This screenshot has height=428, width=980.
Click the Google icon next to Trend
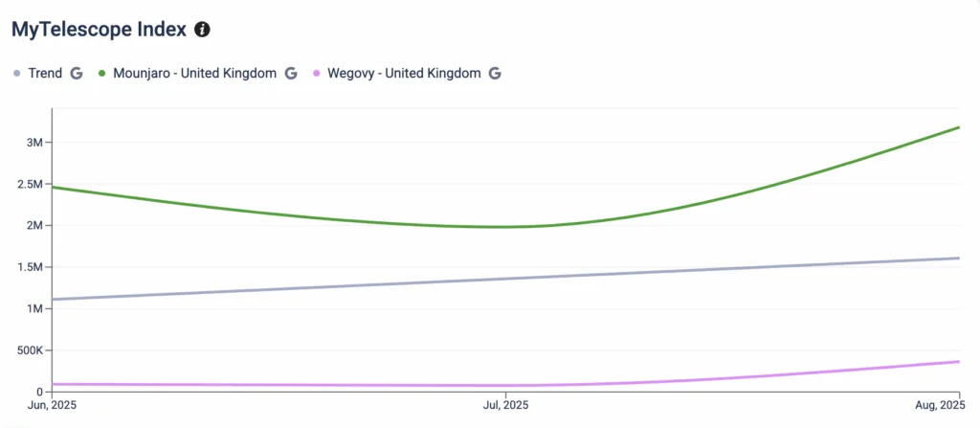pos(77,74)
